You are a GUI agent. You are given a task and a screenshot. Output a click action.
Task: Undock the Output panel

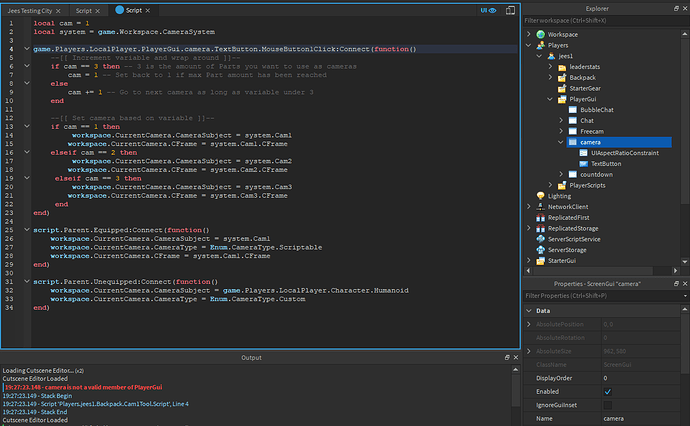point(507,357)
